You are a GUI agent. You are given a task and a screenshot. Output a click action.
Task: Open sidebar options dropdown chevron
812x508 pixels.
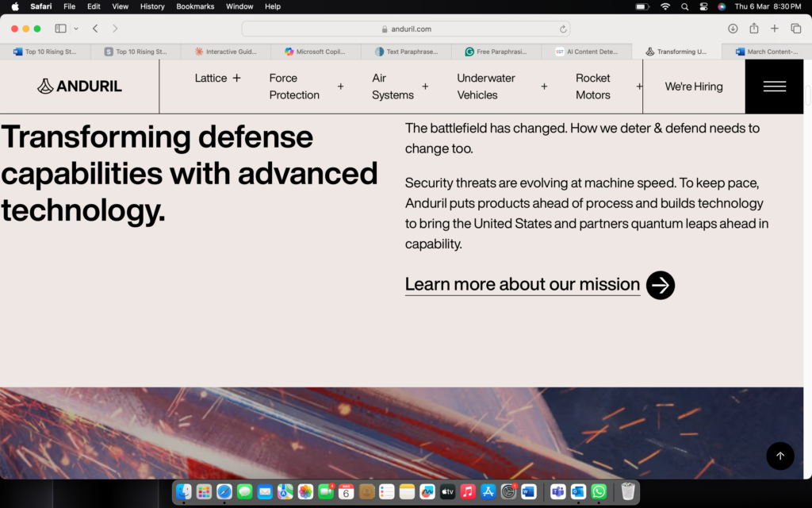click(76, 29)
